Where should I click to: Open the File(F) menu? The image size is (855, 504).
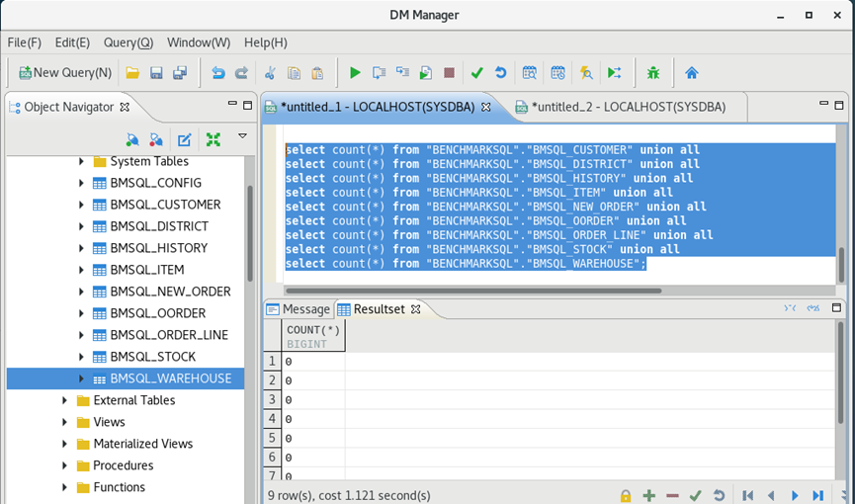click(24, 42)
